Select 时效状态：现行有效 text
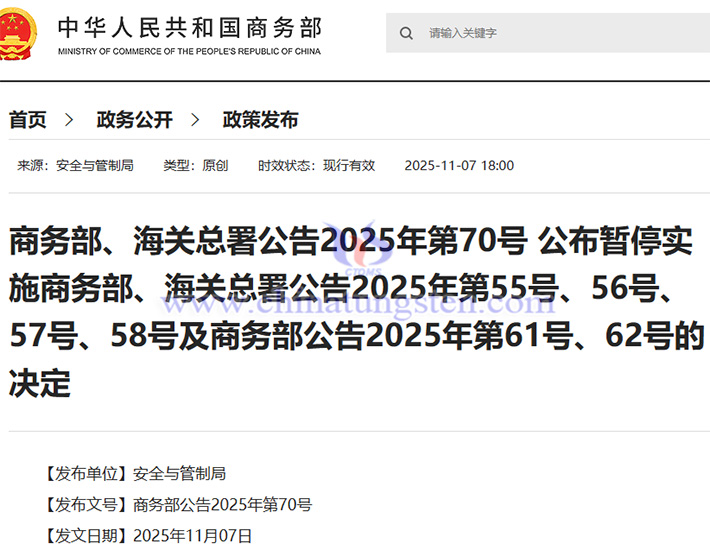The image size is (710, 550). (x=317, y=166)
